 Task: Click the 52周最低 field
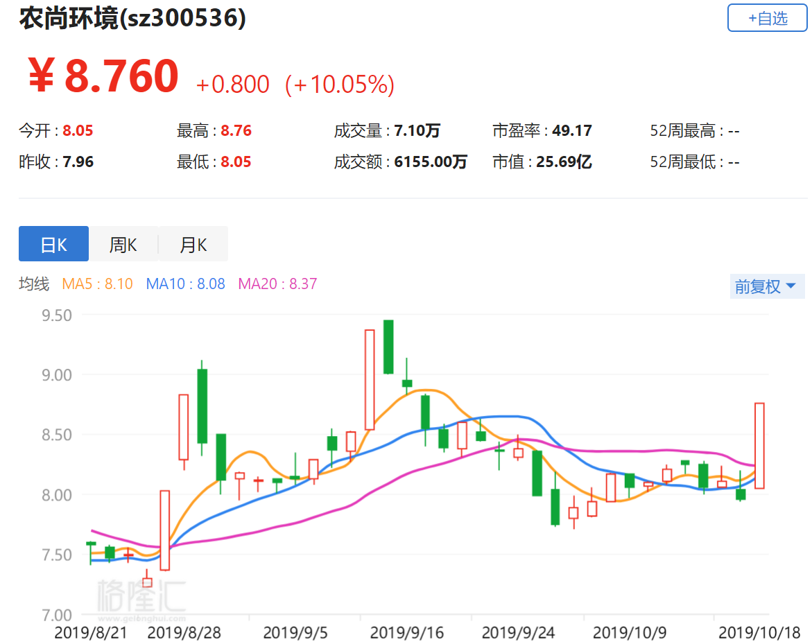point(694,162)
